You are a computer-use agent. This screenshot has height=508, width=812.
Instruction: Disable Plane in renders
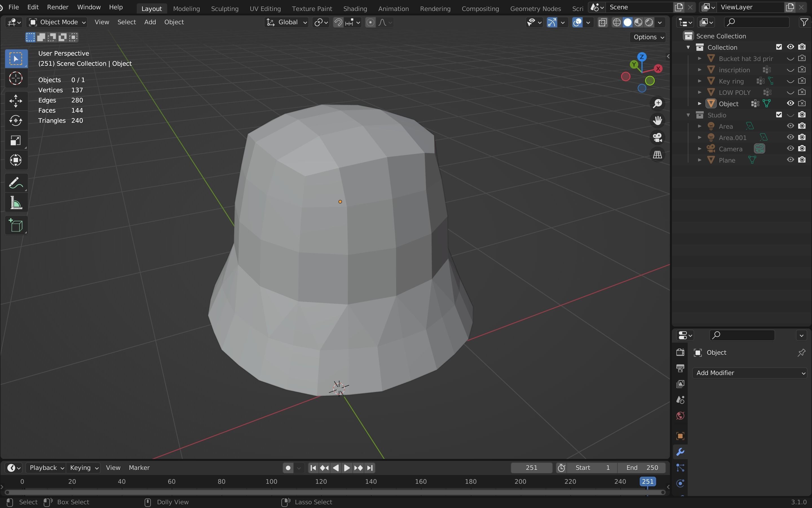click(802, 160)
